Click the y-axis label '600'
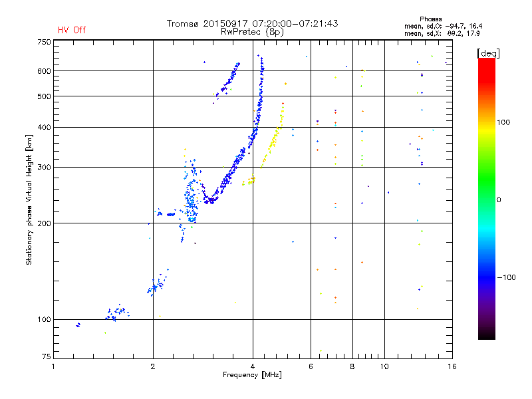 coord(44,71)
